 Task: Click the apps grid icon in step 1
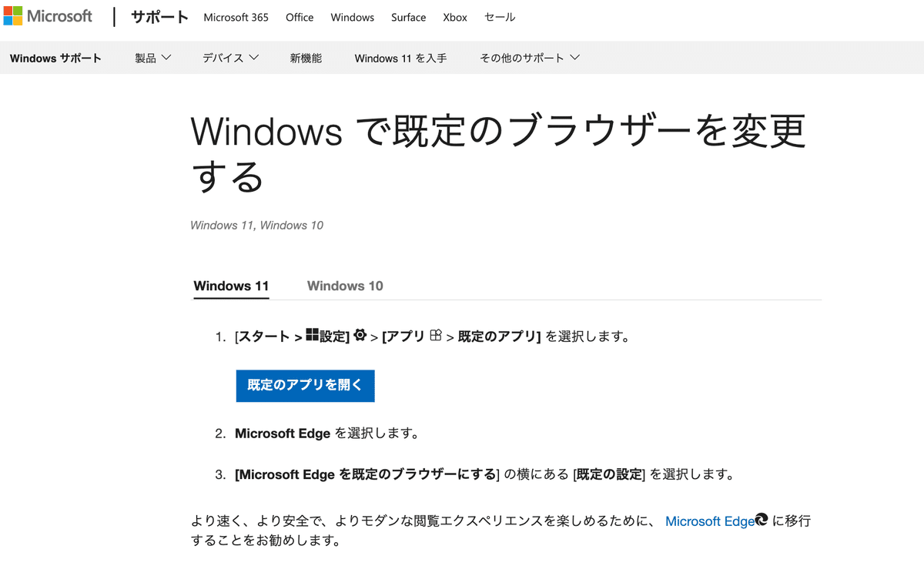(x=436, y=335)
